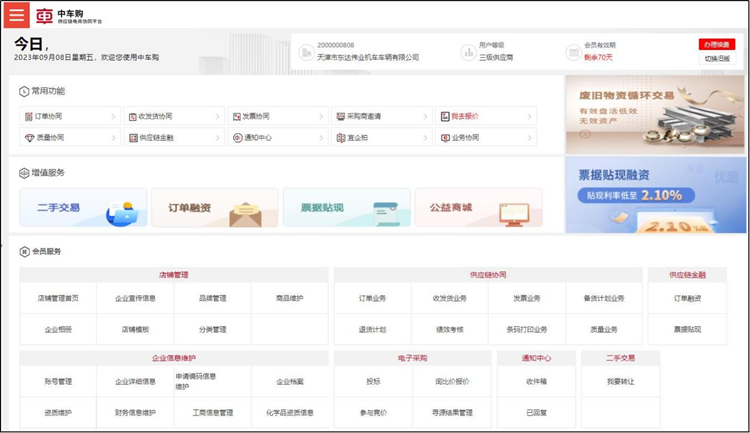Click the 票据贴现融资 promotion banner
The height and width of the screenshot is (433, 750).
click(x=655, y=194)
